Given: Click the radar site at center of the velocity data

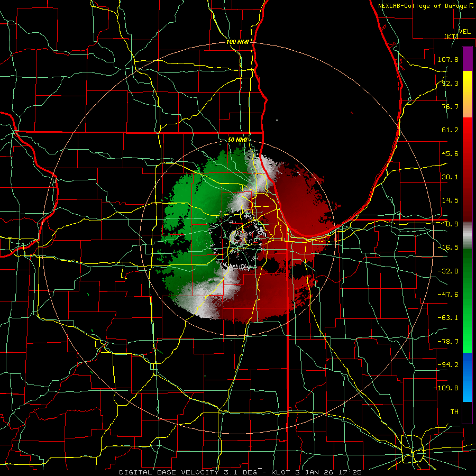Looking at the screenshot, I should tap(237, 237).
